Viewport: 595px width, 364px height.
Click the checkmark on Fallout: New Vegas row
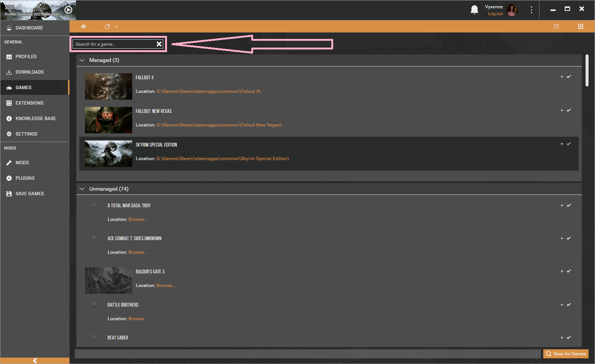click(x=569, y=110)
